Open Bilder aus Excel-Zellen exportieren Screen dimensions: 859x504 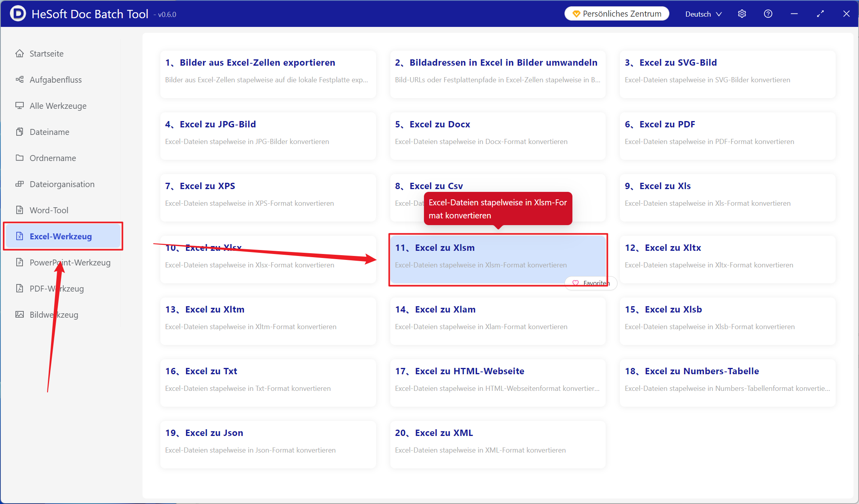pos(268,74)
